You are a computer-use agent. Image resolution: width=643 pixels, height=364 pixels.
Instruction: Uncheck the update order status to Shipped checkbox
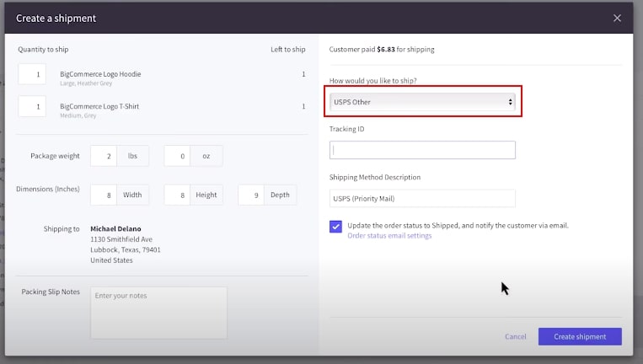[336, 227]
